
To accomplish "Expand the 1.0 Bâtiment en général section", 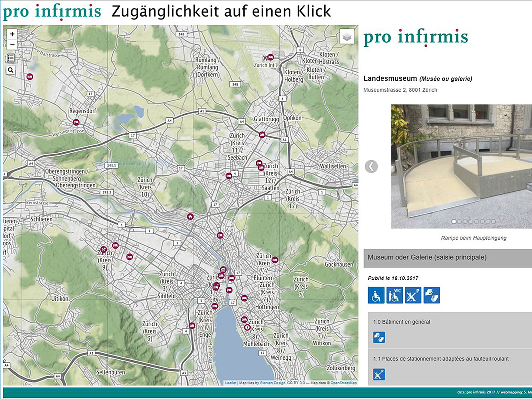I will coord(450,330).
